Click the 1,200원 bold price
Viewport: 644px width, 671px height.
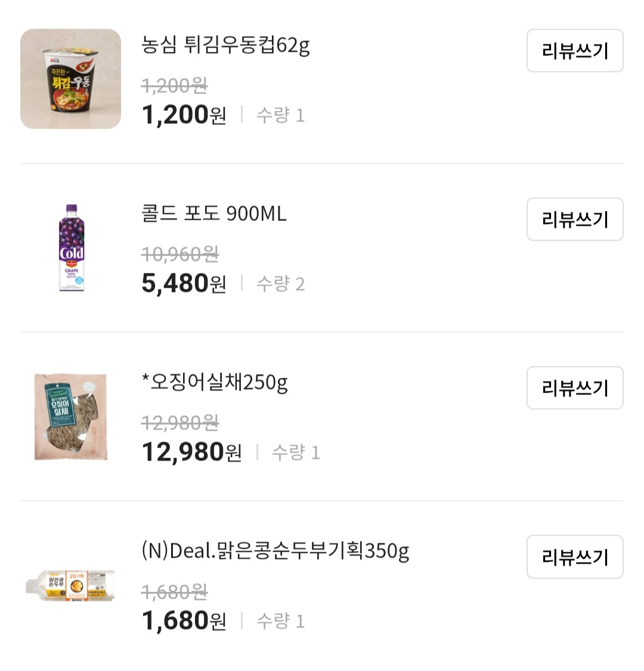coord(184,114)
